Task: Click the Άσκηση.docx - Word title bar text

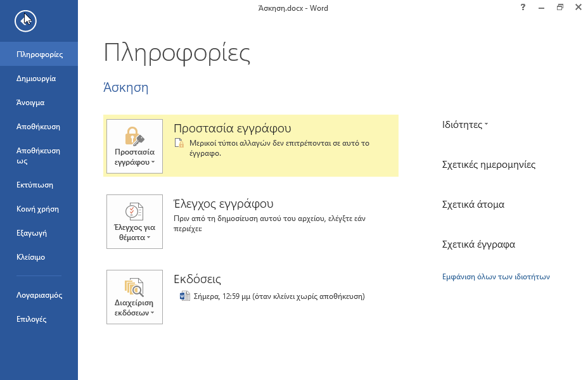Action: point(293,8)
